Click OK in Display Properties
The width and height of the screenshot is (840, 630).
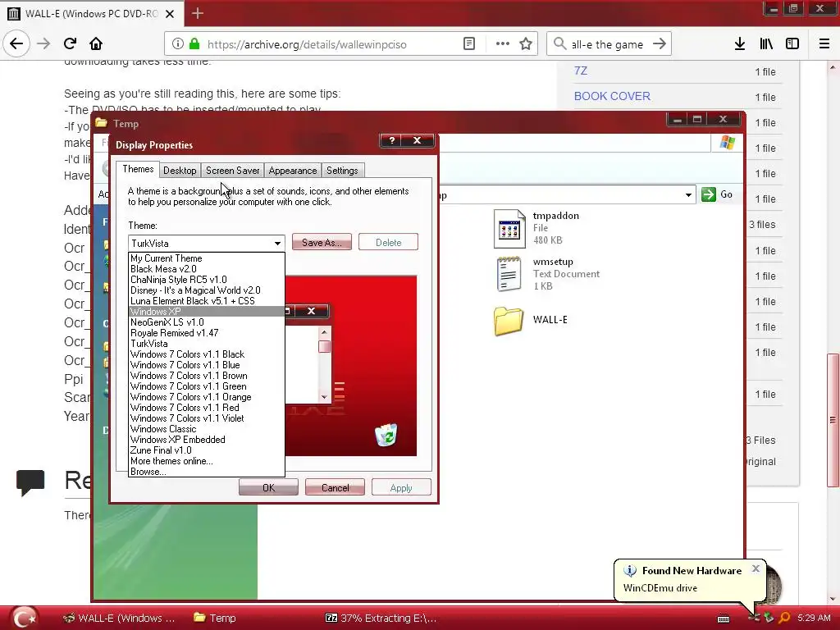[268, 487]
